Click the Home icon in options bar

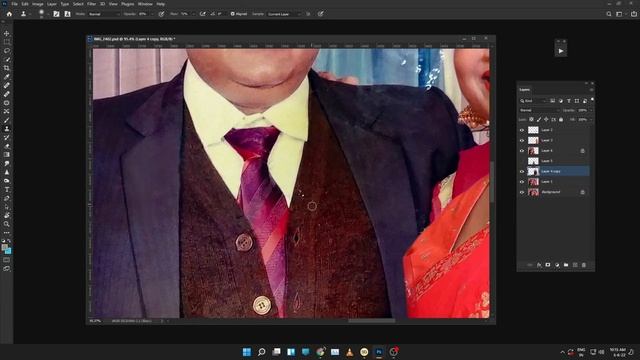coord(9,14)
